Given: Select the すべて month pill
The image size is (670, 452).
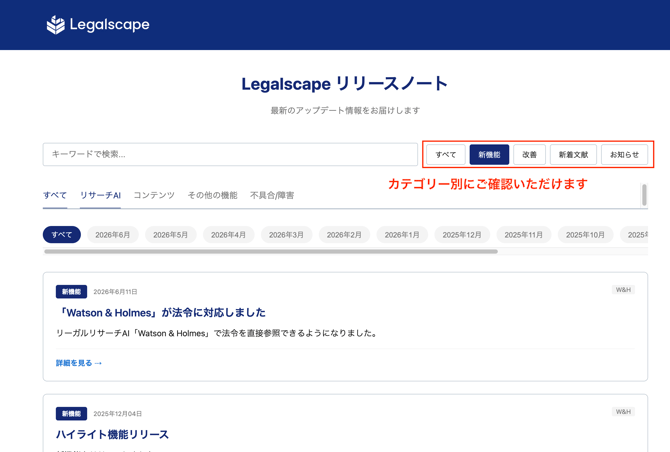Looking at the screenshot, I should [x=62, y=235].
